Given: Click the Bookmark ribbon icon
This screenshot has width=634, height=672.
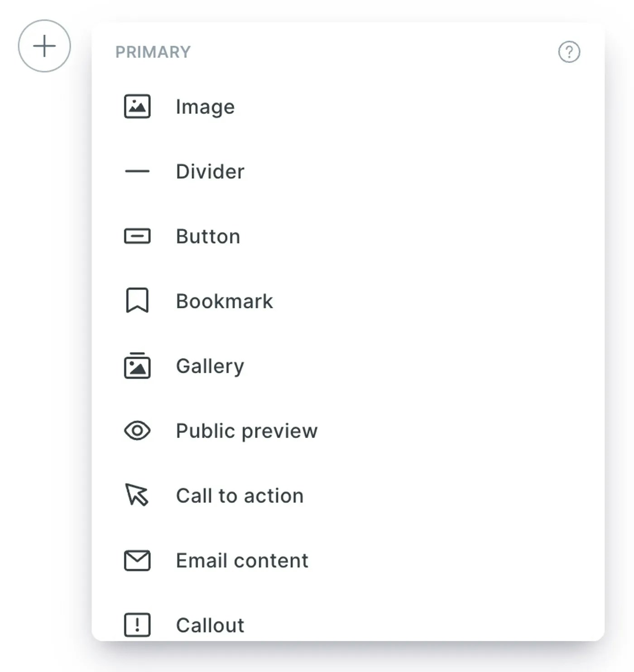Looking at the screenshot, I should 137,300.
